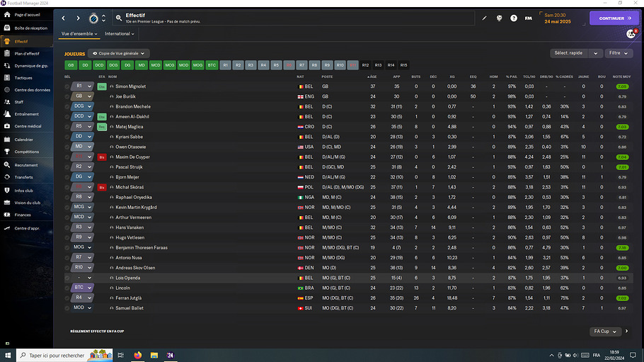Open the Tactiques section in sidebar
Image resolution: width=644 pixels, height=362 pixels.
pyautogui.click(x=23, y=78)
